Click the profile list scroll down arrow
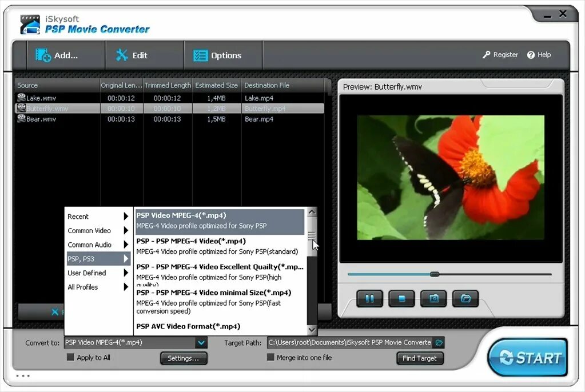The width and height of the screenshot is (585, 392). click(312, 330)
